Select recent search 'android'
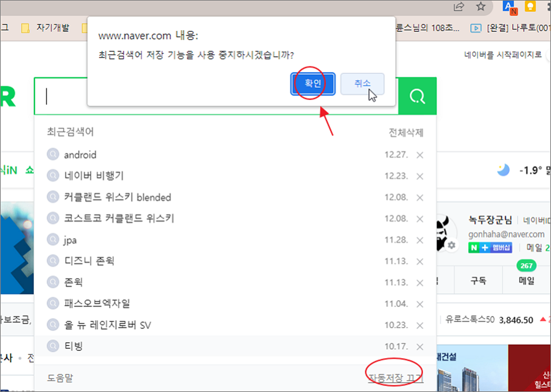The width and height of the screenshot is (551, 392). (x=80, y=155)
